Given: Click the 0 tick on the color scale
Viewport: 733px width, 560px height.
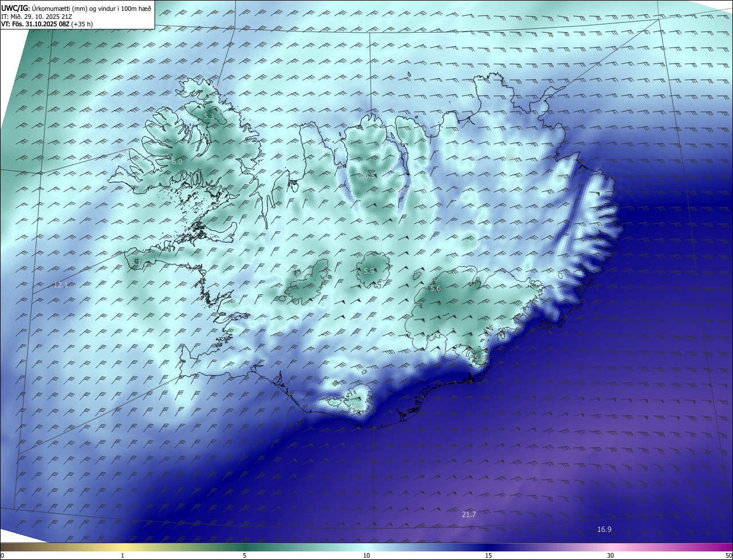Looking at the screenshot, I should (x=2, y=555).
